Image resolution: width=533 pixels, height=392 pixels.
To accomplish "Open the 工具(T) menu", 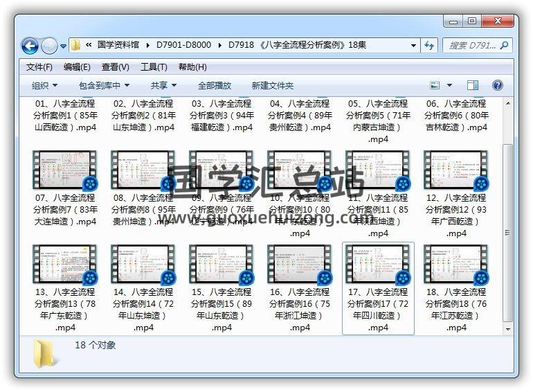I will 153,67.
